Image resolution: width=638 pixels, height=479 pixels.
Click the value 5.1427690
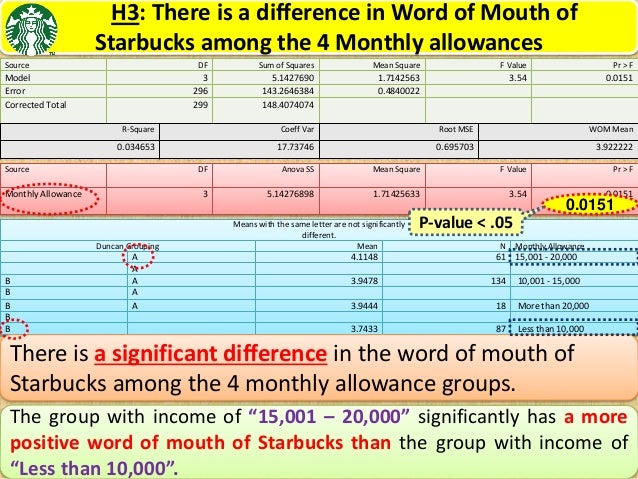tap(293, 78)
